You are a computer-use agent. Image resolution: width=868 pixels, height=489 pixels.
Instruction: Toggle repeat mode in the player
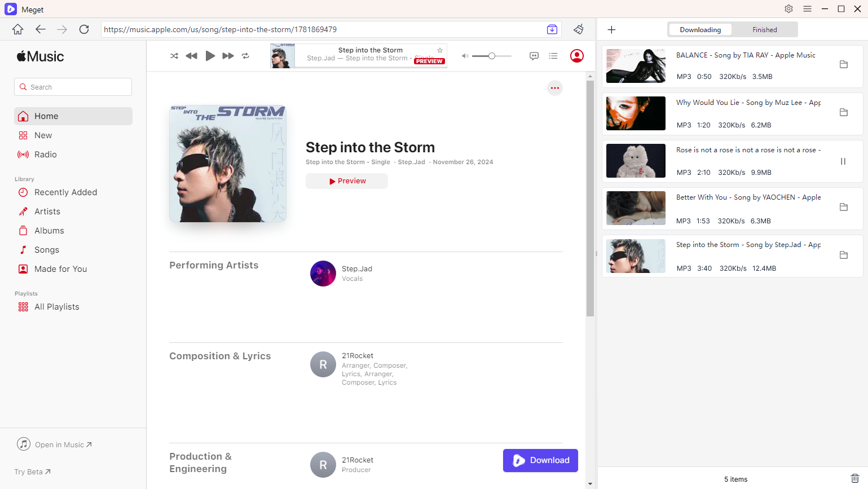point(245,56)
